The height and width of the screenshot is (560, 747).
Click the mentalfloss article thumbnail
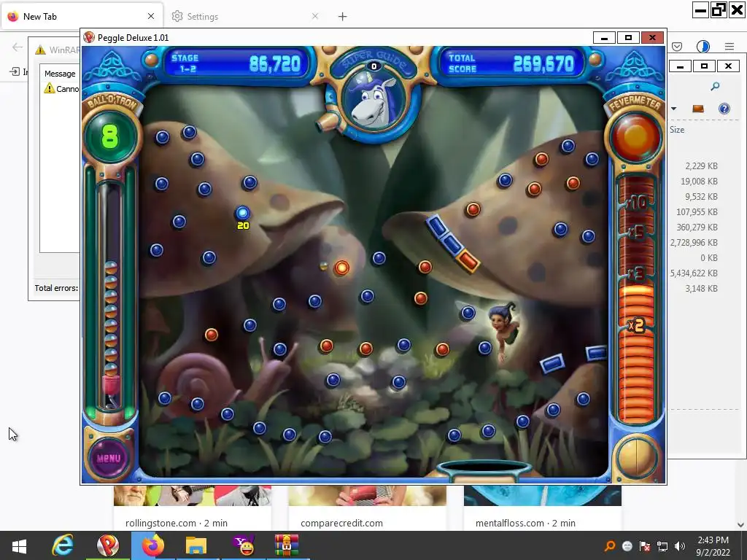543,496
